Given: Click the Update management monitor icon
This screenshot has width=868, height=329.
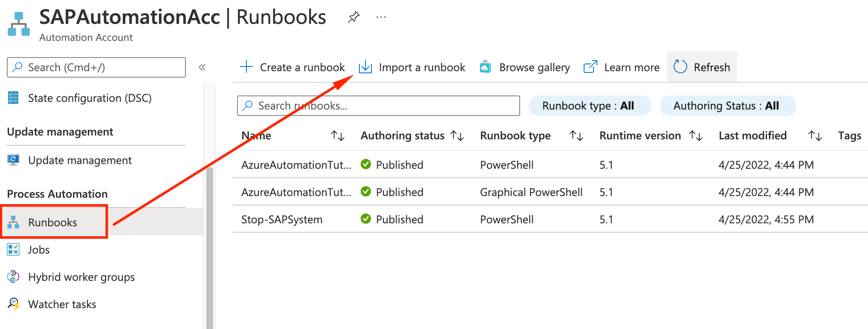Looking at the screenshot, I should [13, 160].
